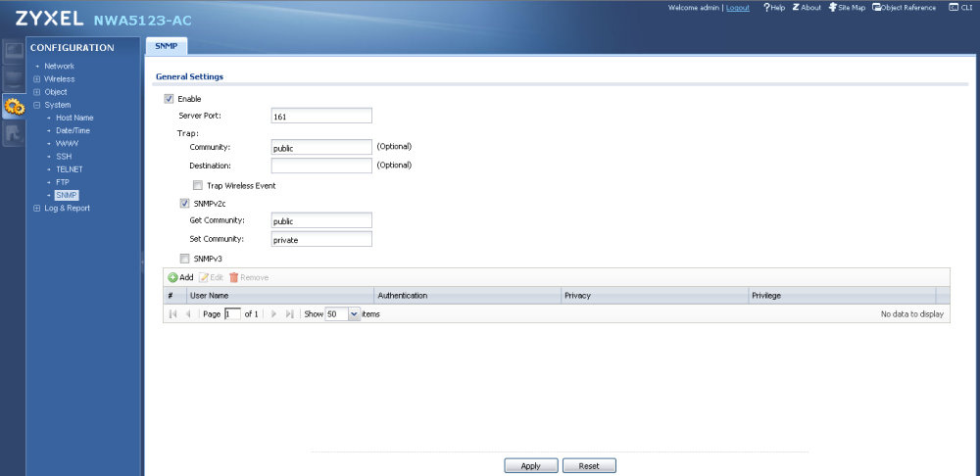This screenshot has height=476, width=980.
Task: Click the navigation panel collapse handle
Action: (x=142, y=260)
